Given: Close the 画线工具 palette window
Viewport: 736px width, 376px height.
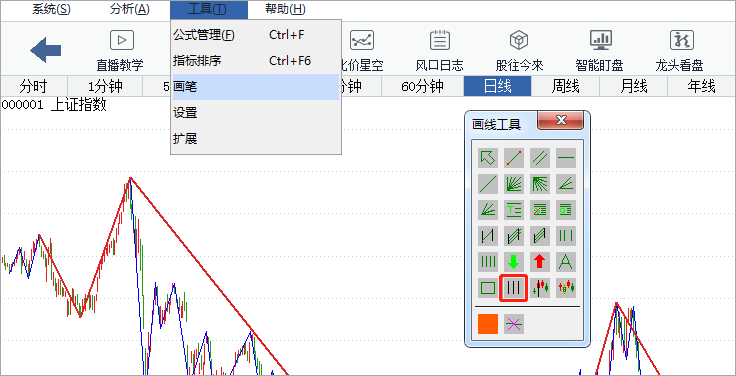Looking at the screenshot, I should tap(561, 120).
